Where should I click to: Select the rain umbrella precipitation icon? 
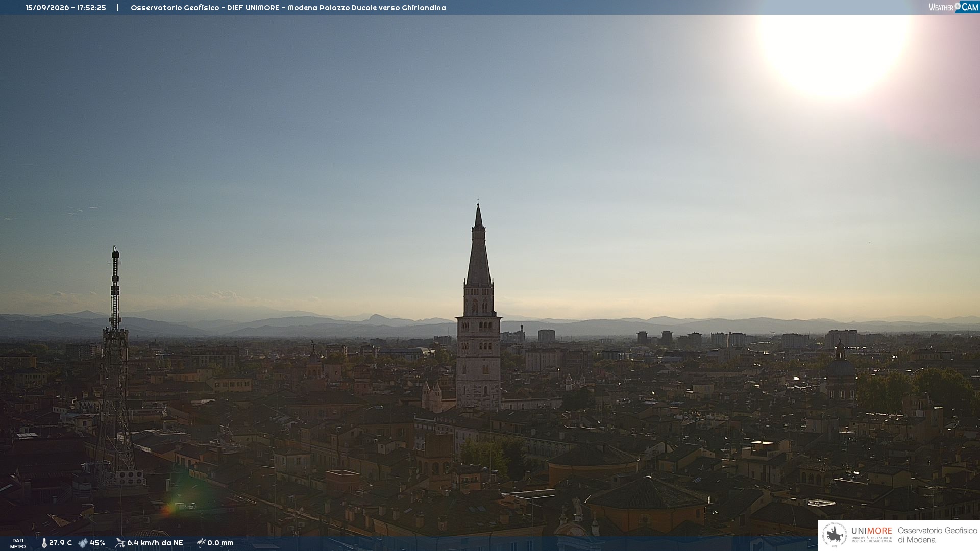(201, 543)
